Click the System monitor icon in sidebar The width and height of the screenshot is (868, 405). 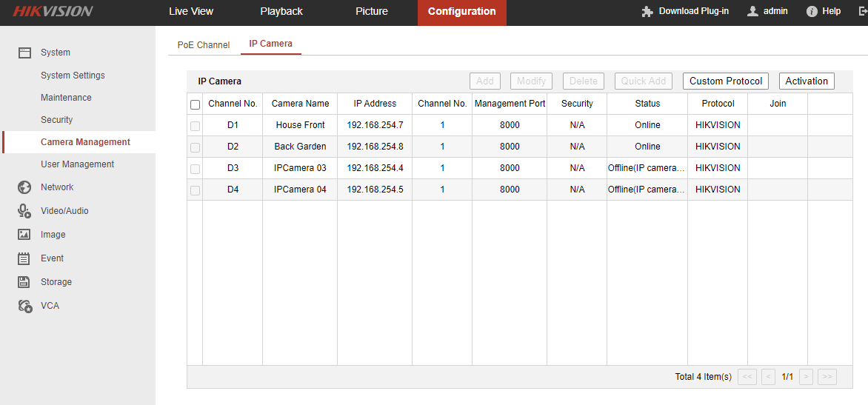pos(24,53)
